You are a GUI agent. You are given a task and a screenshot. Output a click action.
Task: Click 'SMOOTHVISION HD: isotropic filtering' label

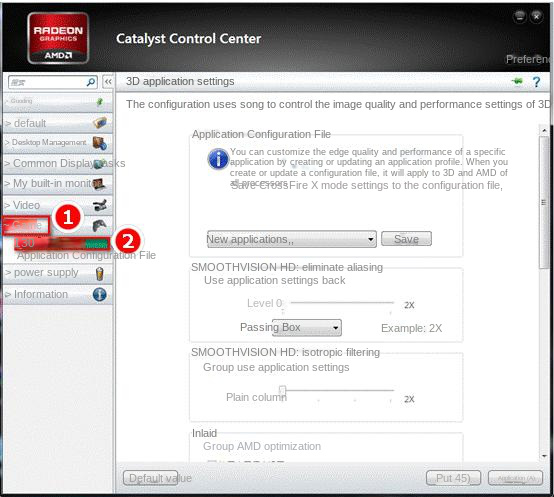click(285, 352)
